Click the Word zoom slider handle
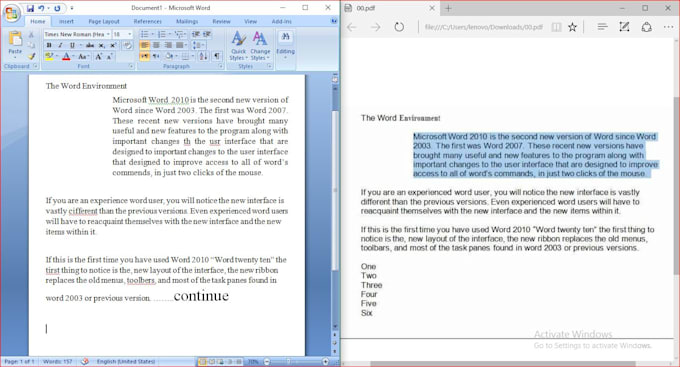680x367 pixels. [288, 361]
